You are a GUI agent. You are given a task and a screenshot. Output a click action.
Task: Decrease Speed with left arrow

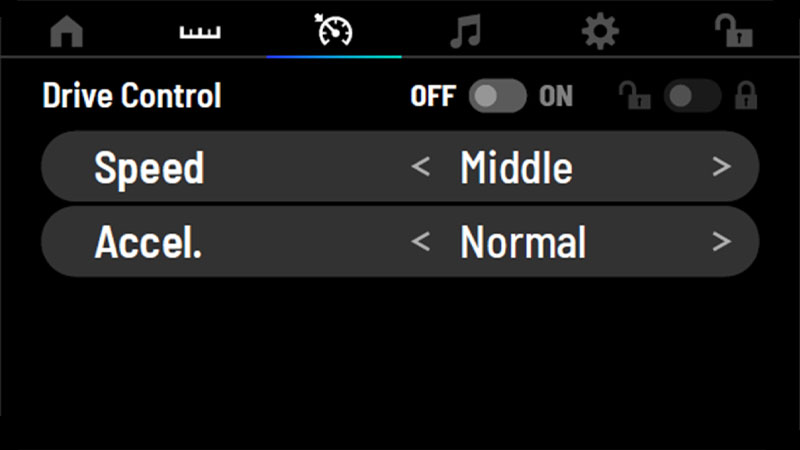pyautogui.click(x=420, y=167)
